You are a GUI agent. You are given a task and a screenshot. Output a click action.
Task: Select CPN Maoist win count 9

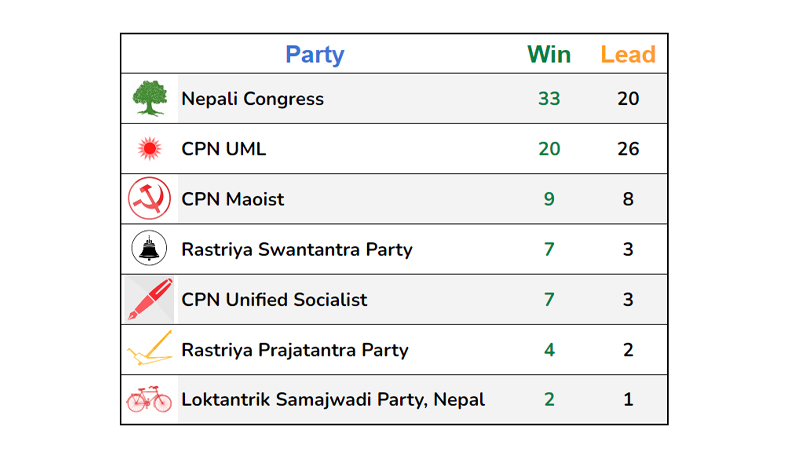tap(549, 199)
